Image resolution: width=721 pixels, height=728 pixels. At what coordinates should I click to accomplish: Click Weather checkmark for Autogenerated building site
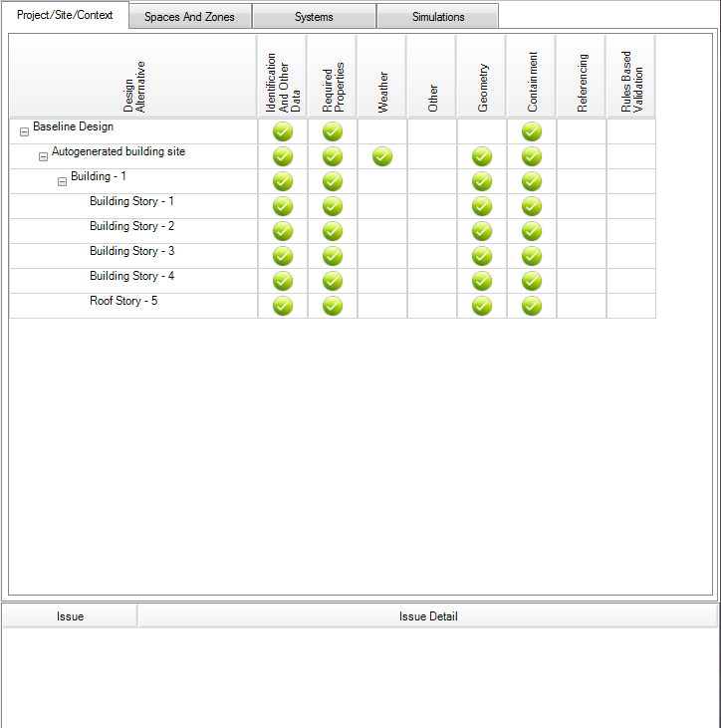click(382, 156)
